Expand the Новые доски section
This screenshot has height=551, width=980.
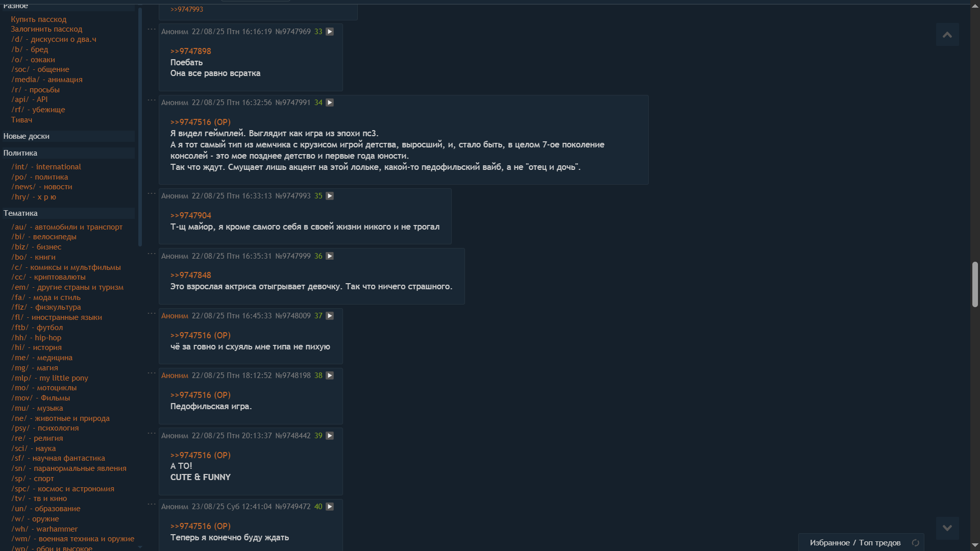click(26, 136)
